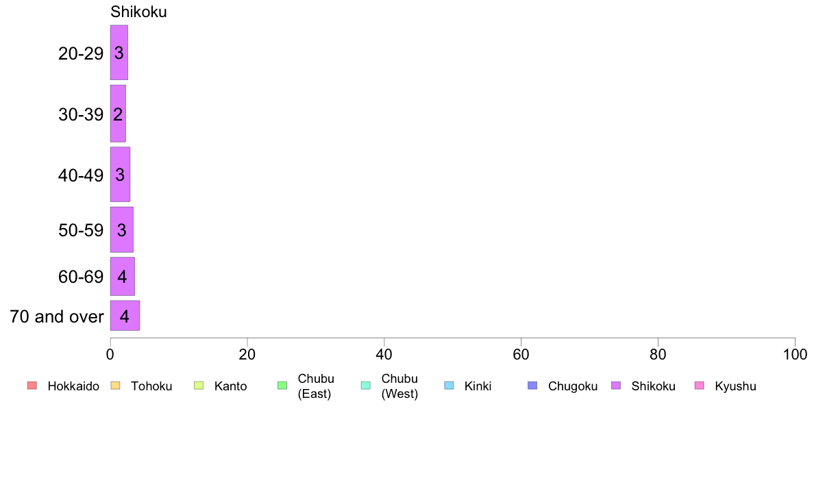Select the 70 and over bar
The width and height of the screenshot is (814, 504).
[125, 316]
